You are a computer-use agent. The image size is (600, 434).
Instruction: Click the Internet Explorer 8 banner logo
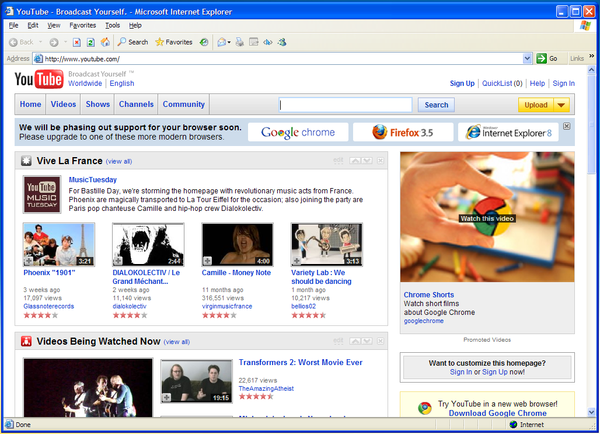point(508,132)
